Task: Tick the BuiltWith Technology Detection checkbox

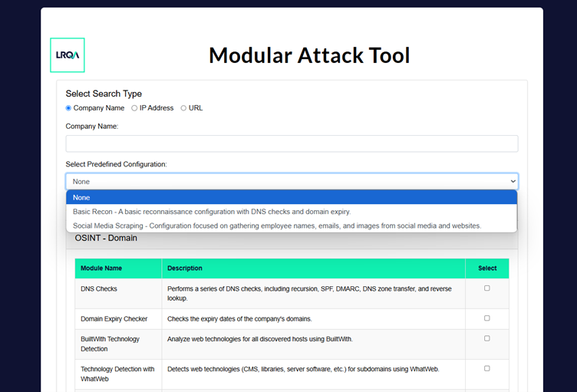Action: (486, 338)
